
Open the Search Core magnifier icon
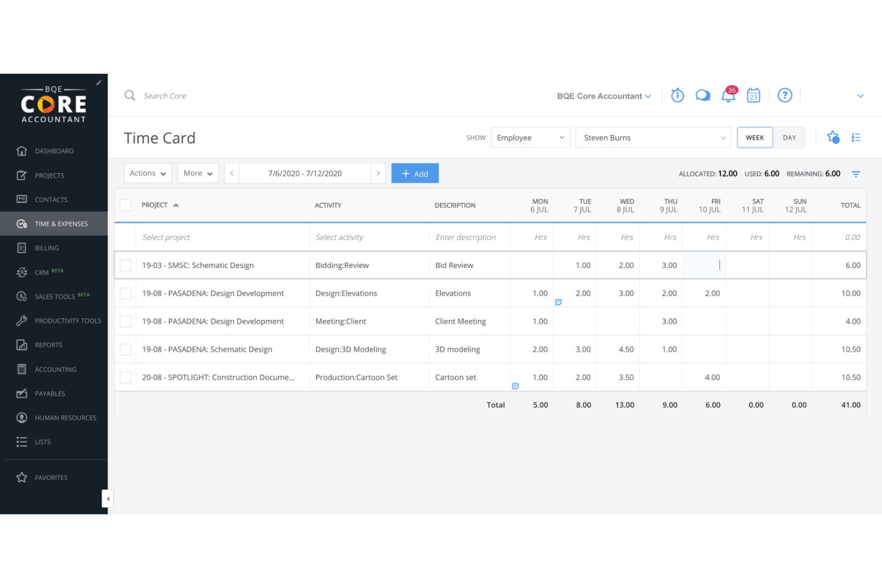pyautogui.click(x=129, y=95)
